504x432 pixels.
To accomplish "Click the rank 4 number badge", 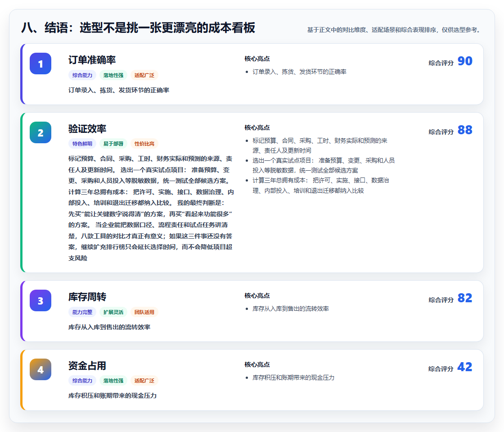I will tap(40, 369).
